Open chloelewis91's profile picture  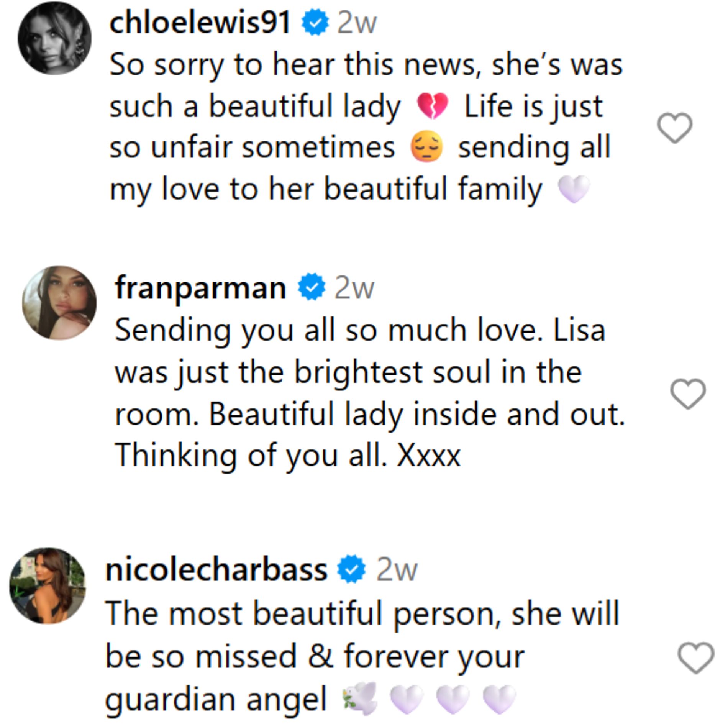click(x=55, y=38)
